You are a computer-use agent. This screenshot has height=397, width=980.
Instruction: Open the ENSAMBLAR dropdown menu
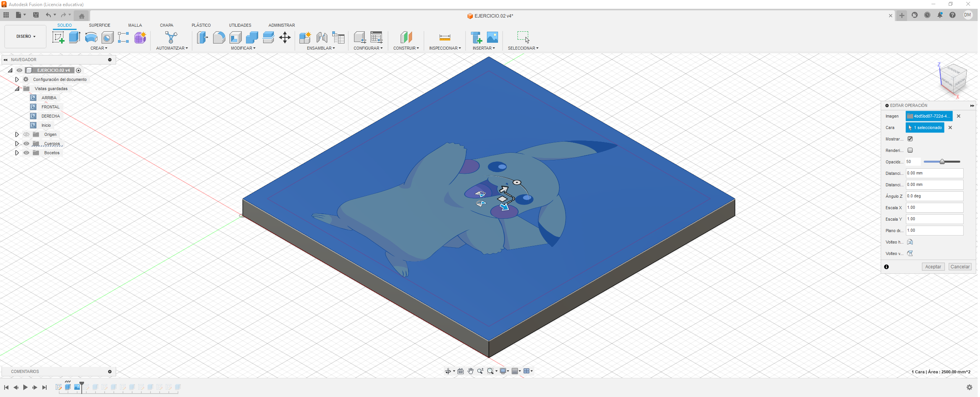tap(321, 48)
